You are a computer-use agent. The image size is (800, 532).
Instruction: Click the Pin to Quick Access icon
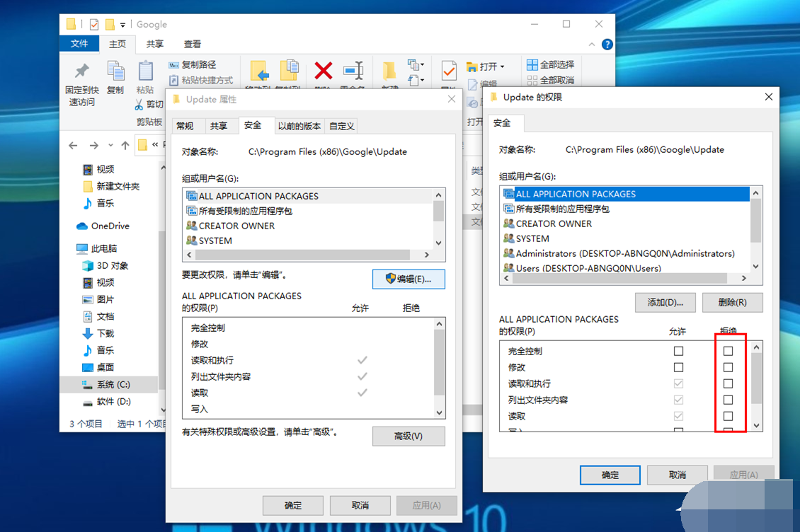(82, 71)
